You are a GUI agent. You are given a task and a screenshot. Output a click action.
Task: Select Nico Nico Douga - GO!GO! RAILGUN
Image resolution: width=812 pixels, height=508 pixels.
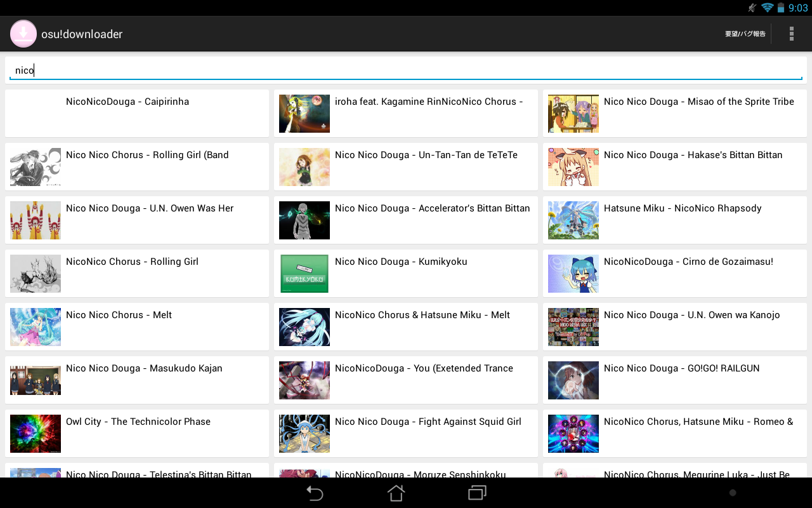click(x=682, y=368)
